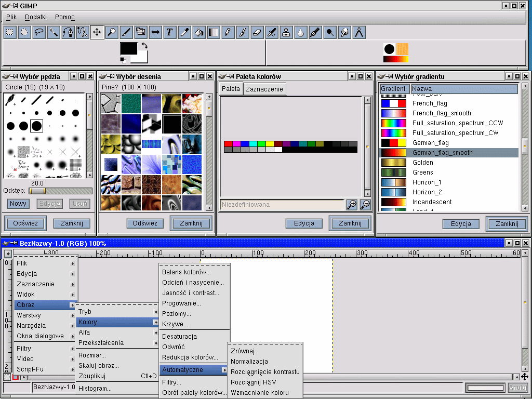Select the Magnify zoom tool

click(112, 33)
